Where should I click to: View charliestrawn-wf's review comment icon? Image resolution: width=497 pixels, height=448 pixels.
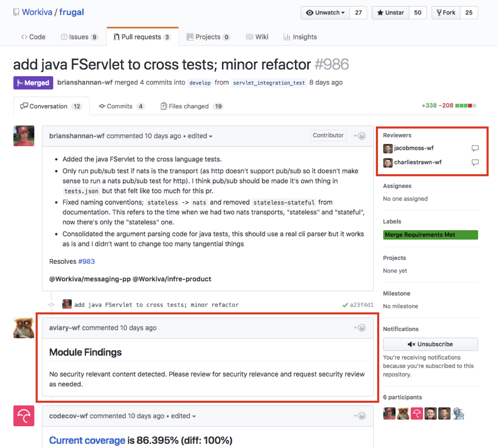click(x=475, y=162)
